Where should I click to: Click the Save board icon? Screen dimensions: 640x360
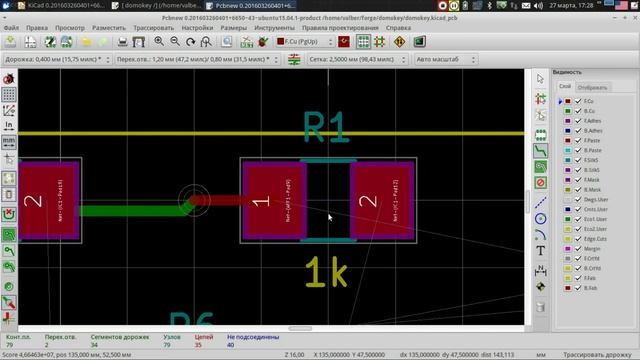coord(10,41)
